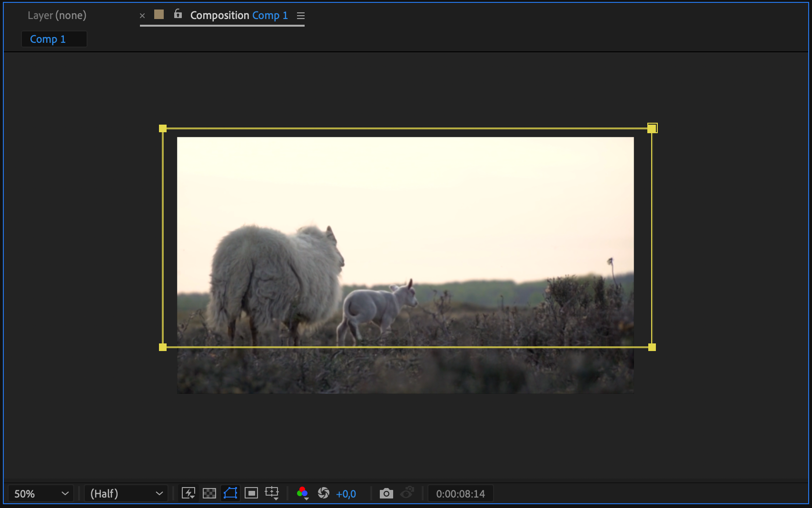Click the Show Snapshot eye icon
This screenshot has height=508, width=812.
pos(407,493)
